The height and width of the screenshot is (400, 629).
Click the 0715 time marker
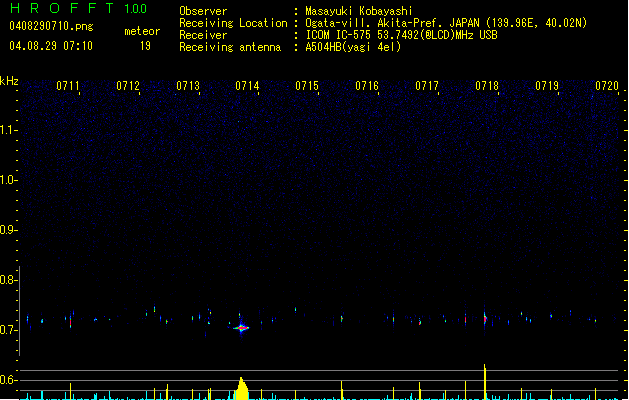pos(307,86)
